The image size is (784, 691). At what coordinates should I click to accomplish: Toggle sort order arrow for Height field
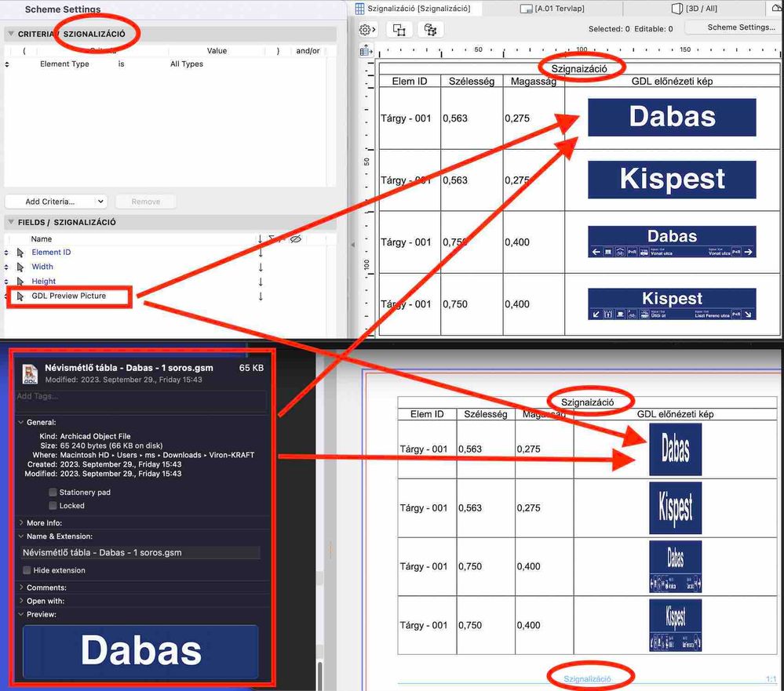coord(261,282)
